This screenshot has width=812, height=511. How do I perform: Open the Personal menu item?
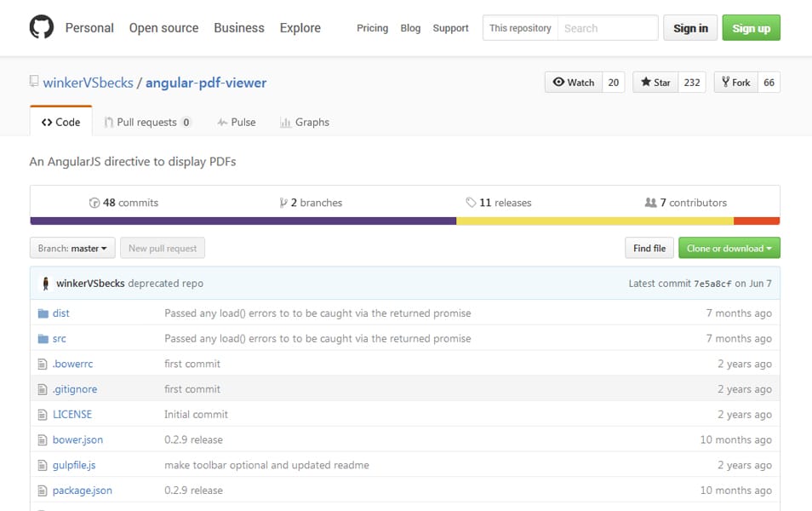tap(89, 28)
